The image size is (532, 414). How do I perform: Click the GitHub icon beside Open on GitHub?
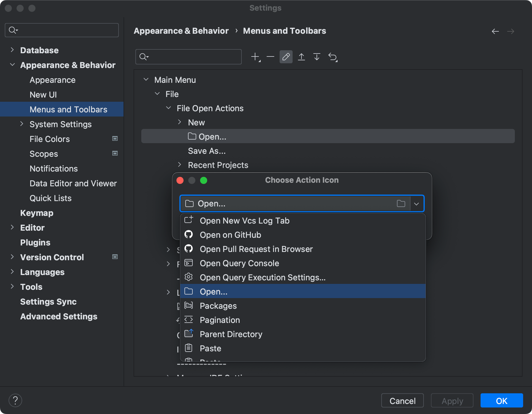189,235
